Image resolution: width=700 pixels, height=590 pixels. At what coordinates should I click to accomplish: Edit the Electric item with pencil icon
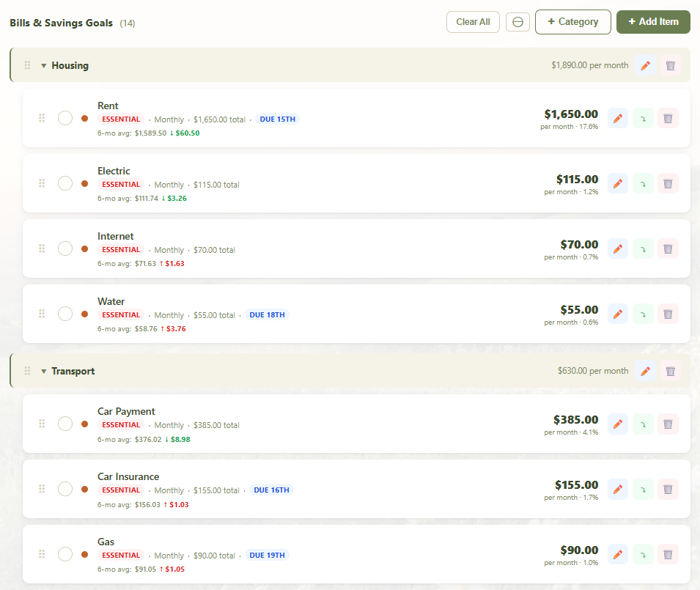pyautogui.click(x=618, y=183)
